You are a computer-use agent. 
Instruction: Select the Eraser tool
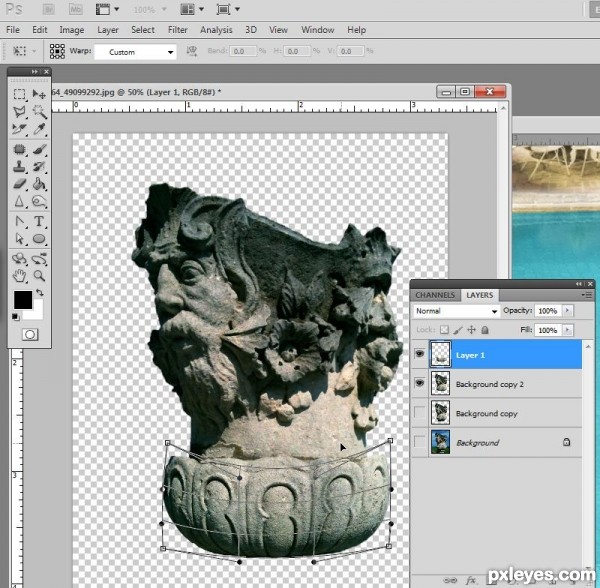tap(19, 184)
